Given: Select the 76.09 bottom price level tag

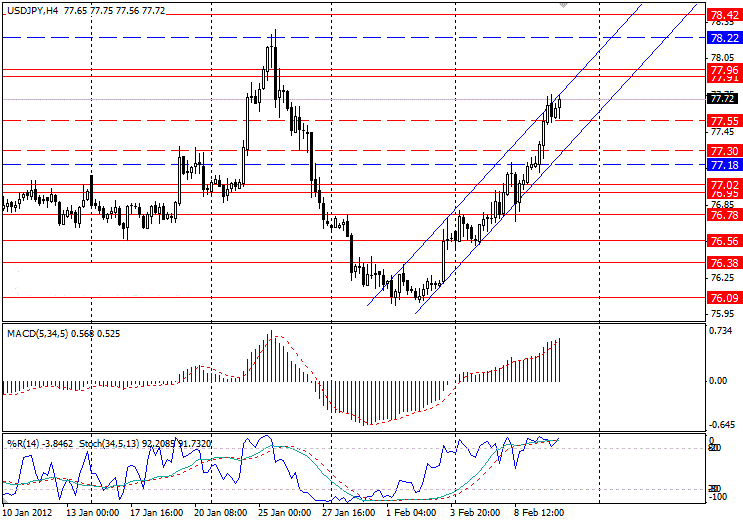Looking at the screenshot, I should tap(722, 298).
